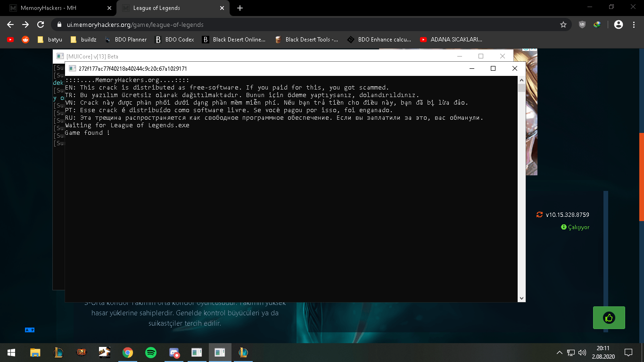Click the 'Game found !' console line

coord(87,133)
